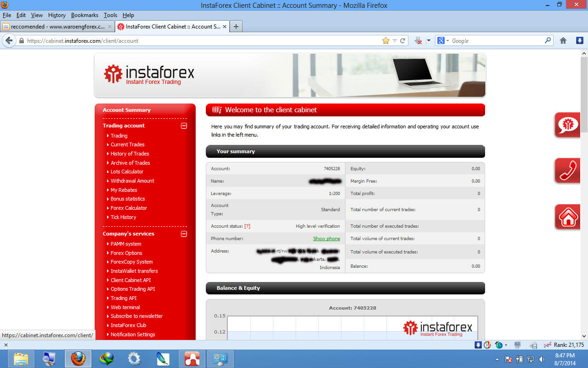Open PAMM system link
Screen dimensions: 588x368
pyautogui.click(x=126, y=244)
